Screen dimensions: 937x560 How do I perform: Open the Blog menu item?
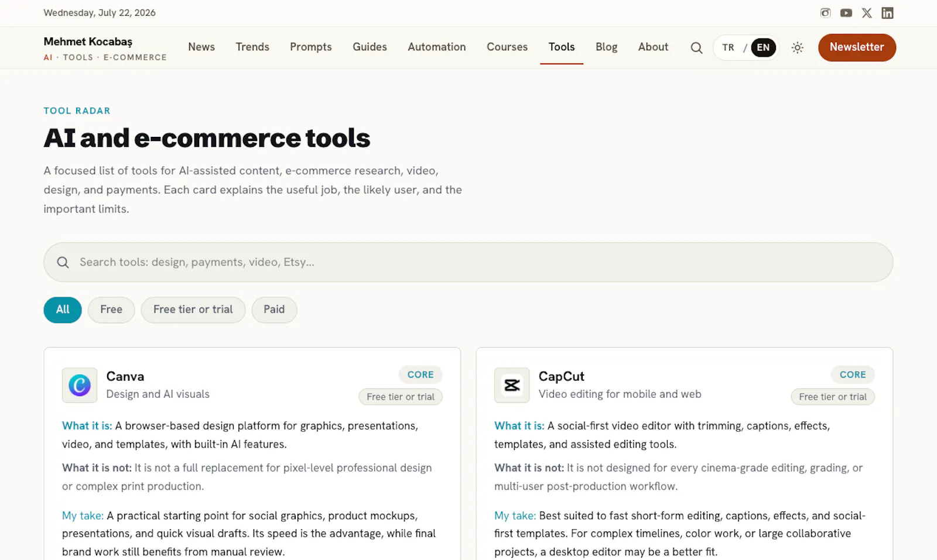click(607, 47)
